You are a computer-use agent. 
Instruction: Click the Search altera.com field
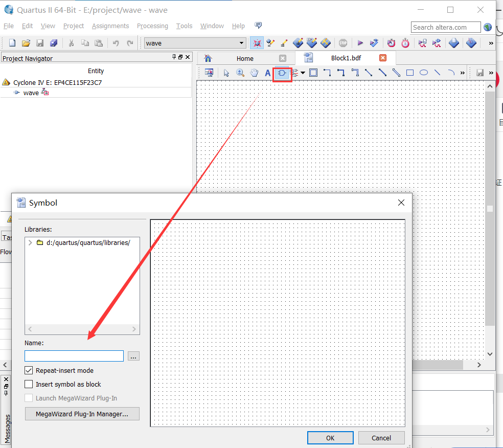point(446,27)
